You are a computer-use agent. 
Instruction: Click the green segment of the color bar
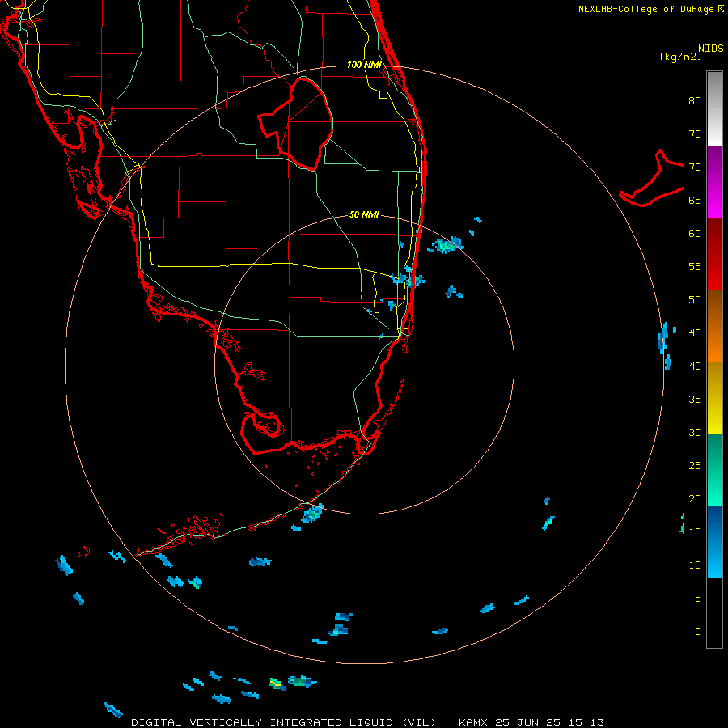click(714, 470)
